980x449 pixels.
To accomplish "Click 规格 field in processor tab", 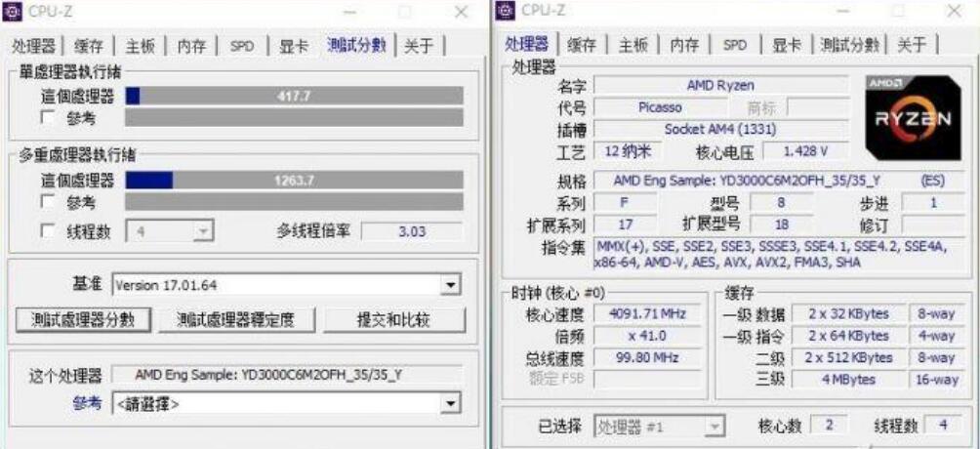I will tap(778, 181).
